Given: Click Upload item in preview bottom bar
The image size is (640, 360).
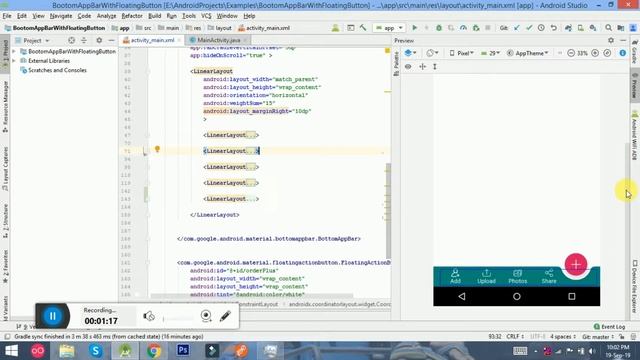Looking at the screenshot, I should [486, 276].
